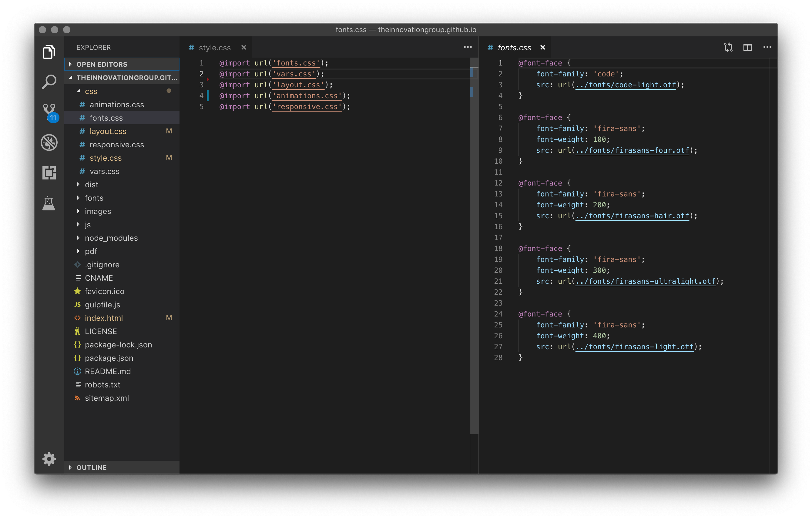Open the Extensions view icon
This screenshot has height=519, width=812.
tap(49, 173)
